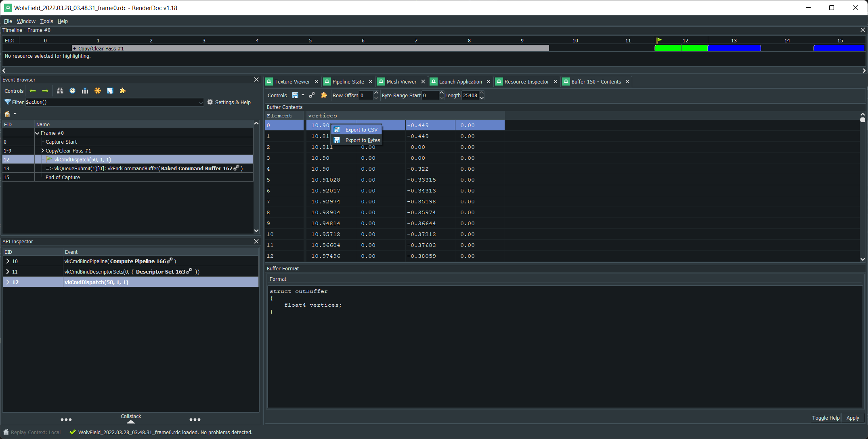This screenshot has width=868, height=439.
Task: Expand EID 11 vkCmdBindDescriptorSets row
Action: (x=8, y=272)
